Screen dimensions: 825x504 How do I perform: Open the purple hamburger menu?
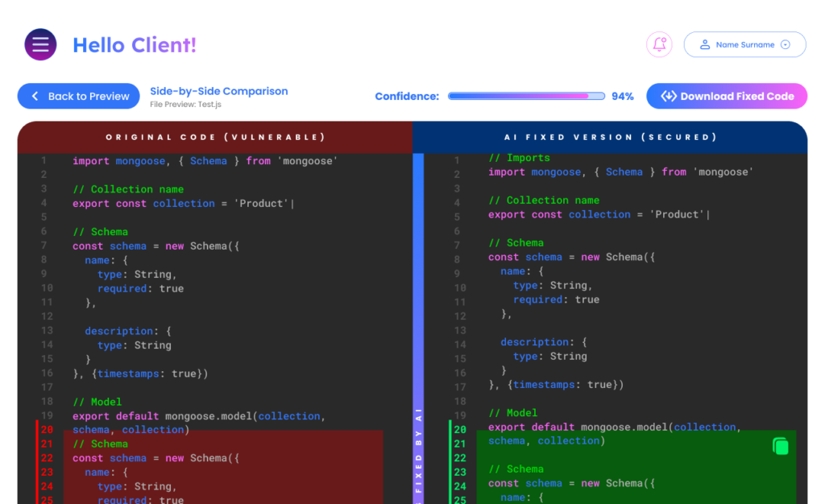(x=40, y=44)
